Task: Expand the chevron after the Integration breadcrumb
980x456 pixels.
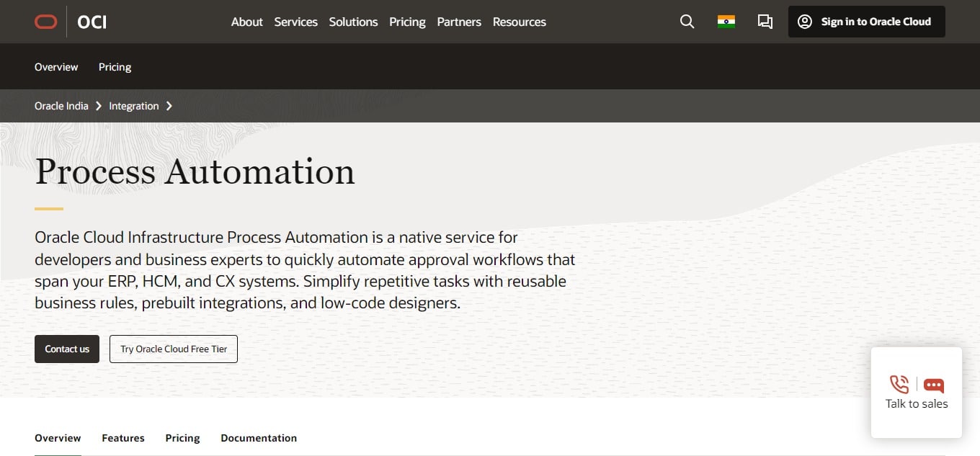Action: pos(169,105)
